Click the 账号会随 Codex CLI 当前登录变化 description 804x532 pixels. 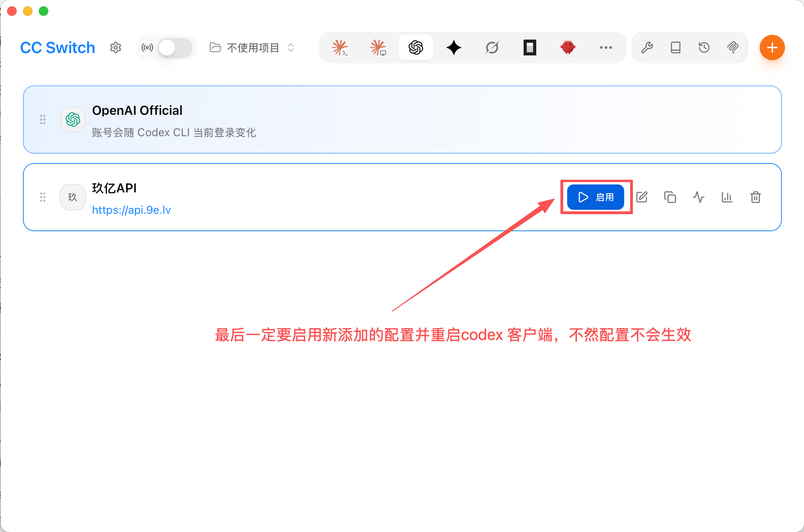click(x=174, y=133)
